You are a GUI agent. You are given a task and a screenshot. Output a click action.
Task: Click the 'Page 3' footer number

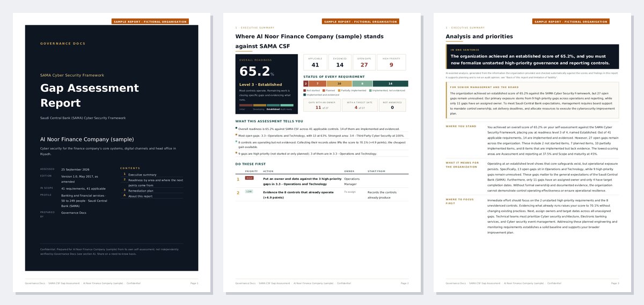click(x=615, y=282)
